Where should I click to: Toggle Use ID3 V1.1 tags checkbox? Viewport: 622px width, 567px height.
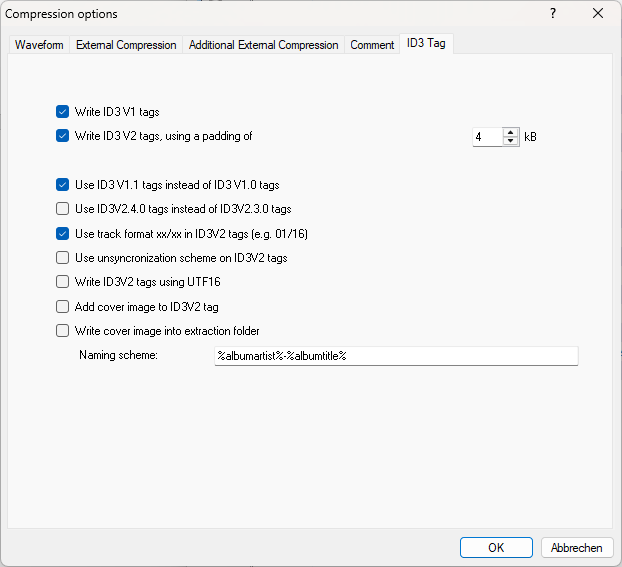63,185
